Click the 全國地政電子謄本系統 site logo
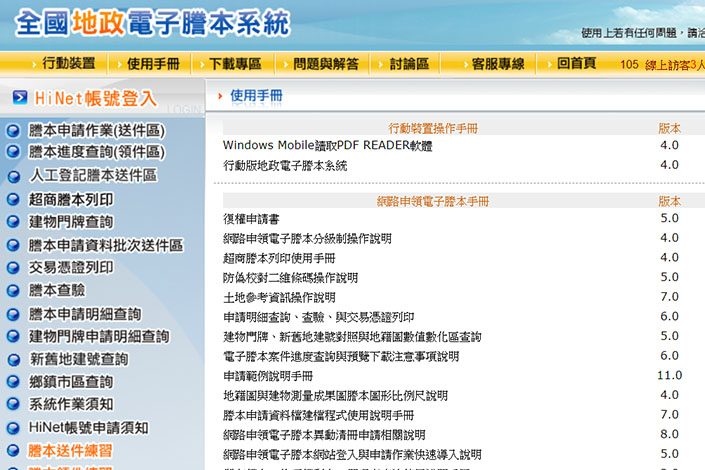Image resolution: width=705 pixels, height=470 pixels. coord(153,22)
